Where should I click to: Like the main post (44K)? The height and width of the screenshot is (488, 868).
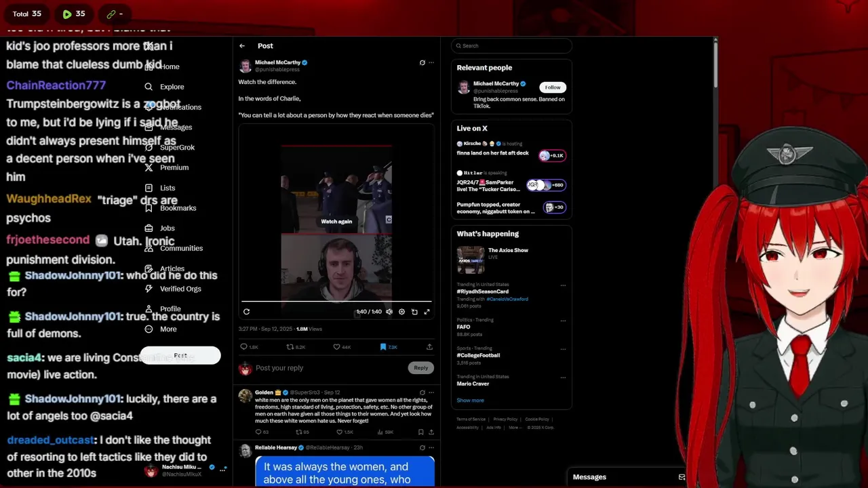pos(342,347)
